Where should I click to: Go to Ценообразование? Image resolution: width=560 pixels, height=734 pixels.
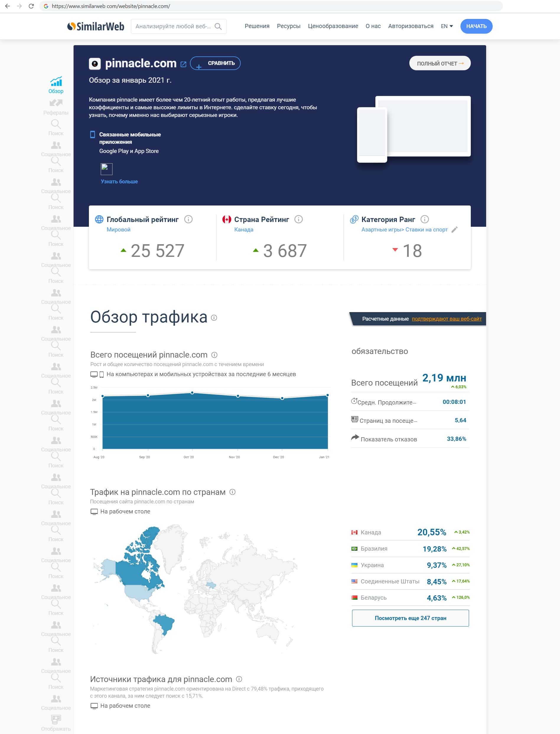pyautogui.click(x=333, y=26)
